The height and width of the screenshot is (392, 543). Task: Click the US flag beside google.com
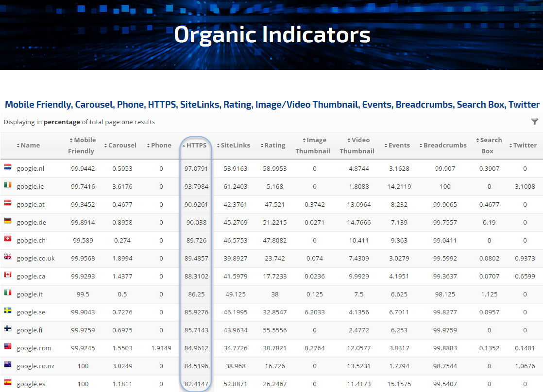point(8,347)
